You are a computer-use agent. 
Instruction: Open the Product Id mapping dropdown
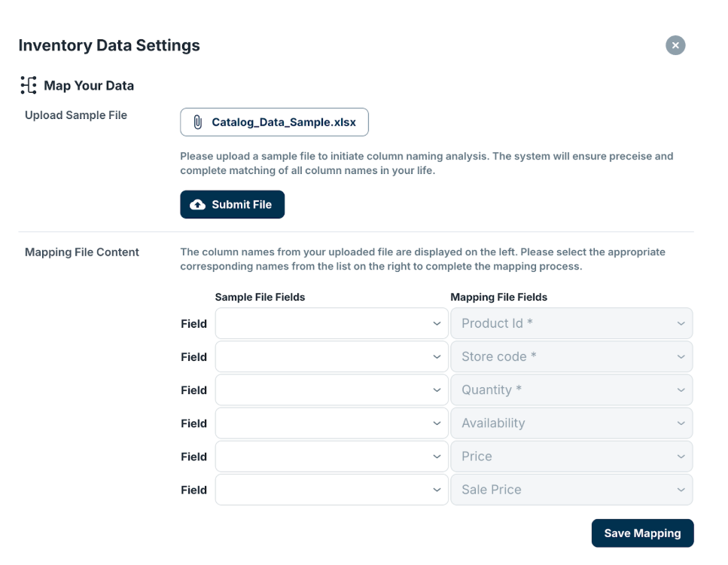tap(571, 324)
